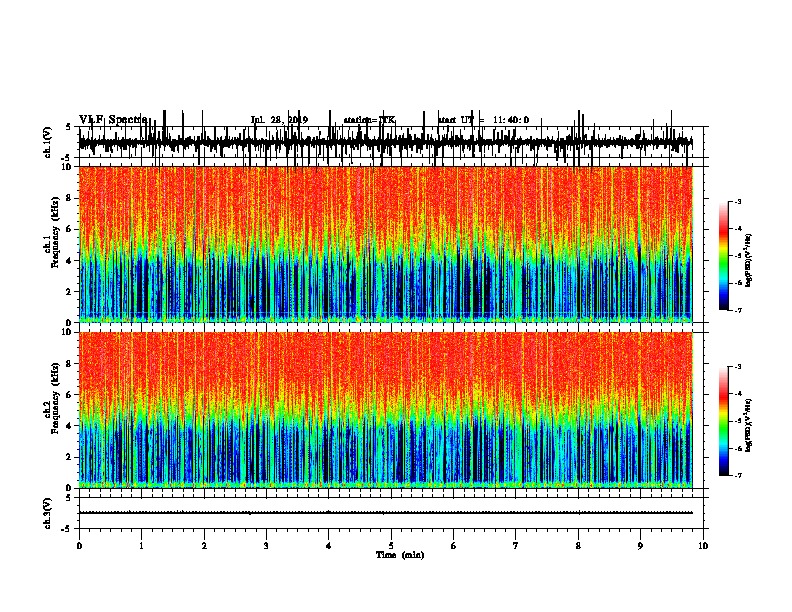This screenshot has height=612, width=792.
Task: Click time axis tick label '7'
Action: point(516,546)
